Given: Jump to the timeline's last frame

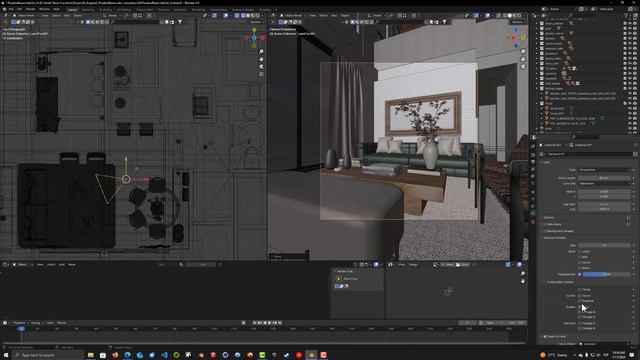Looking at the screenshot, I should (x=280, y=322).
